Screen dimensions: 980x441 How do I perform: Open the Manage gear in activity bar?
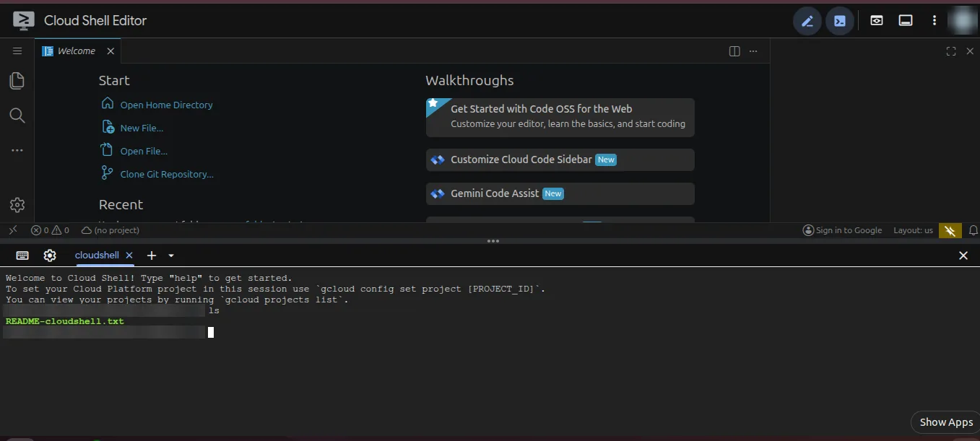[x=17, y=205]
